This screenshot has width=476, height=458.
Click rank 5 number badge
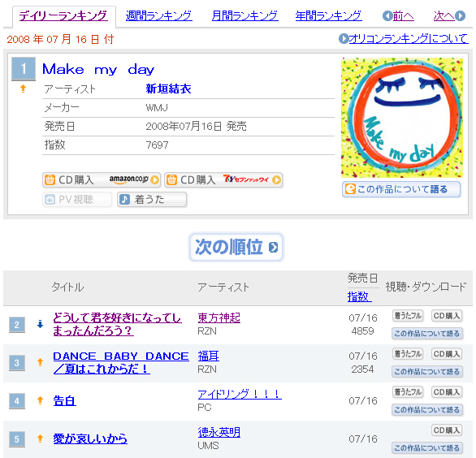click(x=17, y=439)
